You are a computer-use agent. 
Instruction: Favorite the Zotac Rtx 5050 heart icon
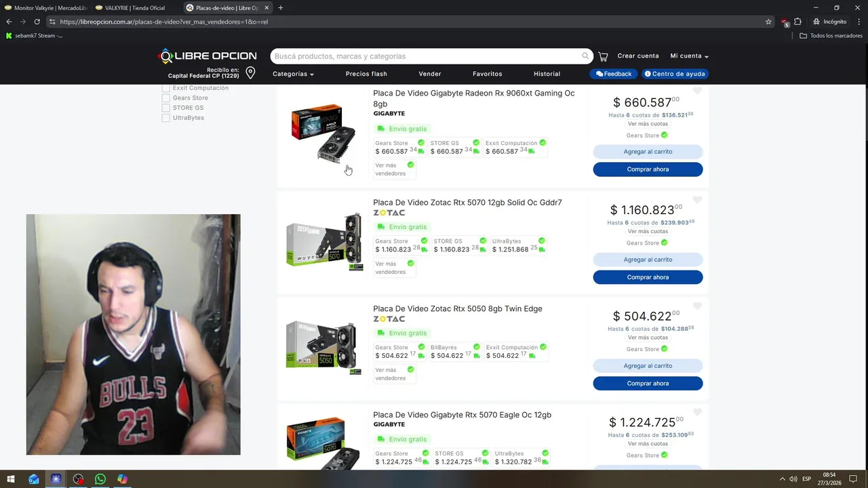tap(697, 306)
